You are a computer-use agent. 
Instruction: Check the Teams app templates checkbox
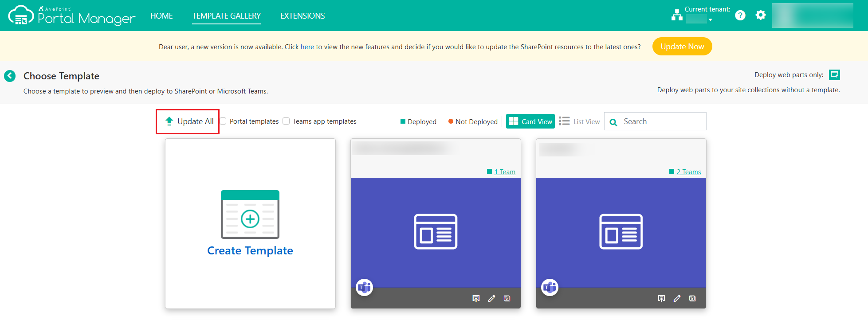tap(287, 121)
